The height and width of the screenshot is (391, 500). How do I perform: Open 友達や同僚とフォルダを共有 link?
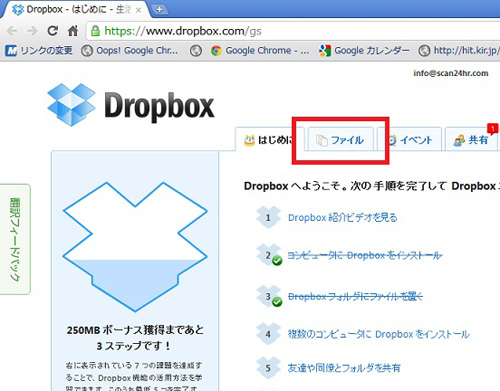coord(344,368)
